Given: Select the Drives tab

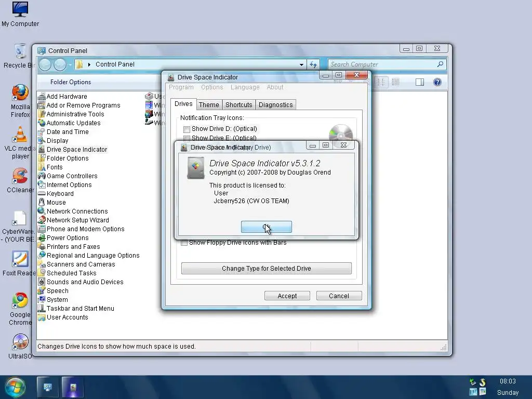Looking at the screenshot, I should click(183, 104).
